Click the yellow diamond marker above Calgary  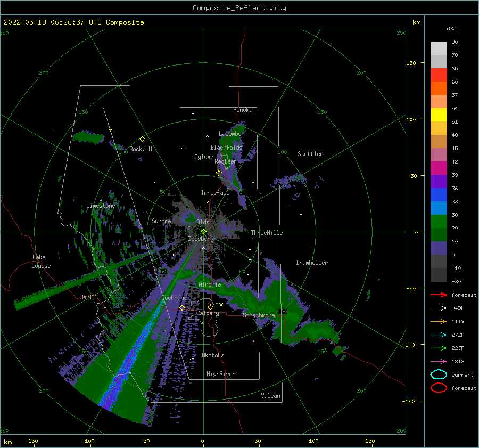tap(210, 307)
